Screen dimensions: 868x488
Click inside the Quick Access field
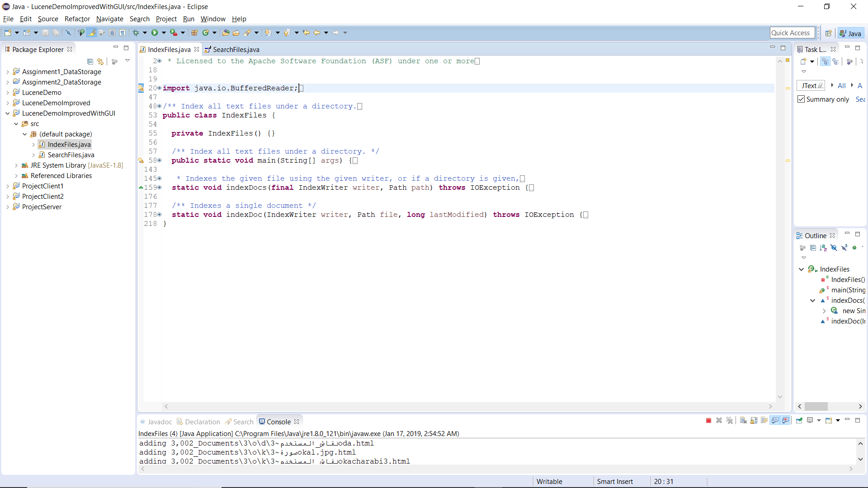pos(793,33)
